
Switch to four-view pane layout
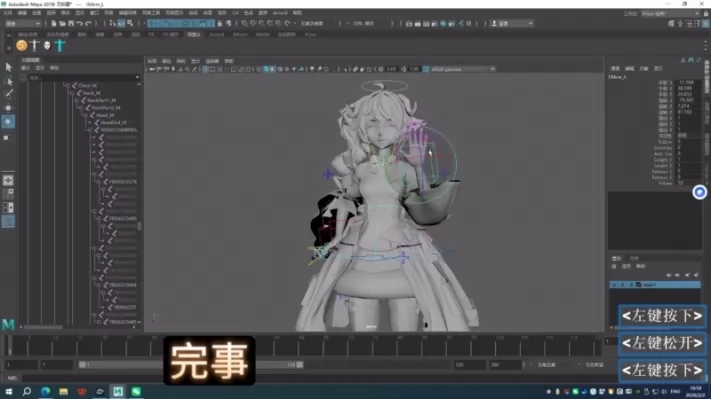coord(8,194)
